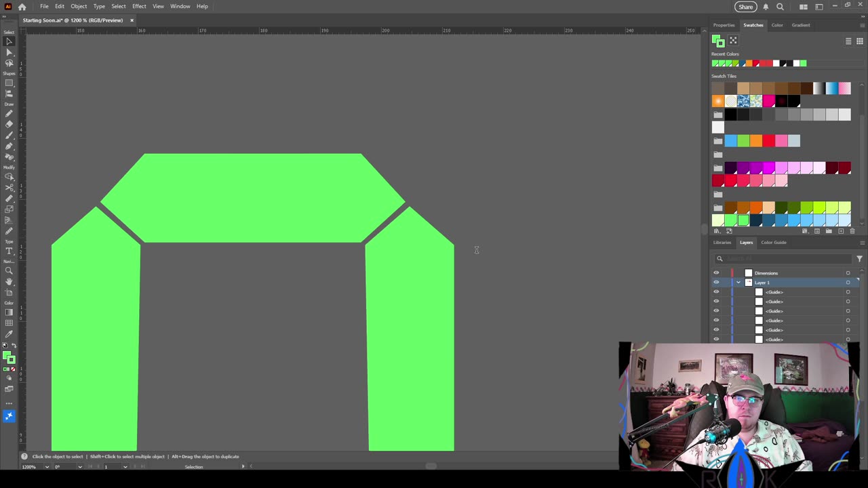
Task: Pick the Type tool
Action: tap(9, 251)
